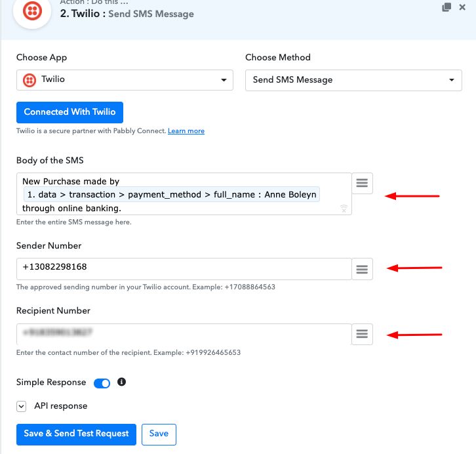Click the API response label
This screenshot has height=454, width=476.
click(x=61, y=406)
